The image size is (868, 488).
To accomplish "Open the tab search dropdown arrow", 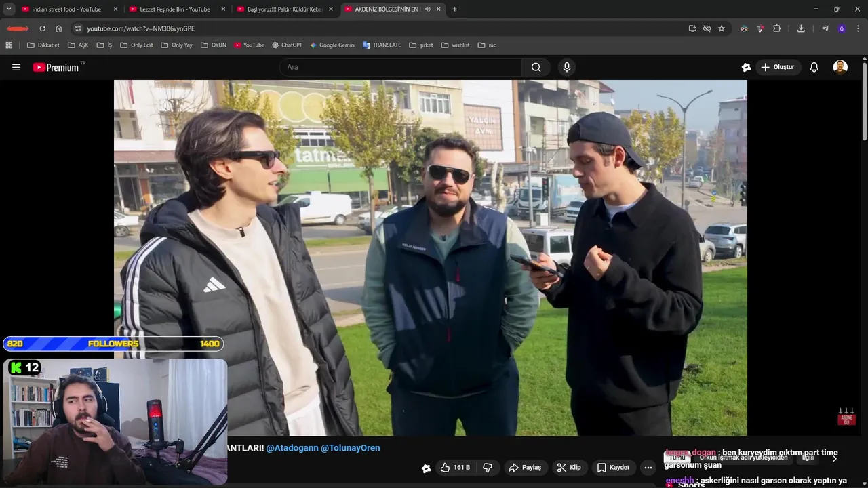I will coord(9,9).
